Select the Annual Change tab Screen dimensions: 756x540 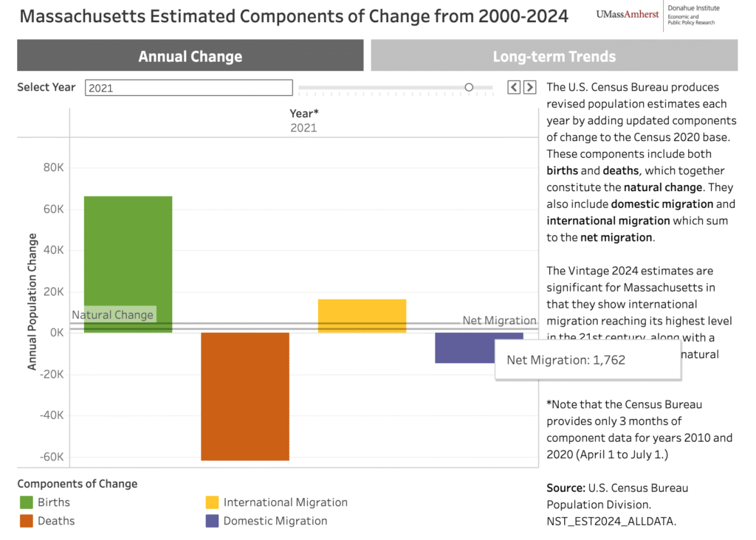189,55
